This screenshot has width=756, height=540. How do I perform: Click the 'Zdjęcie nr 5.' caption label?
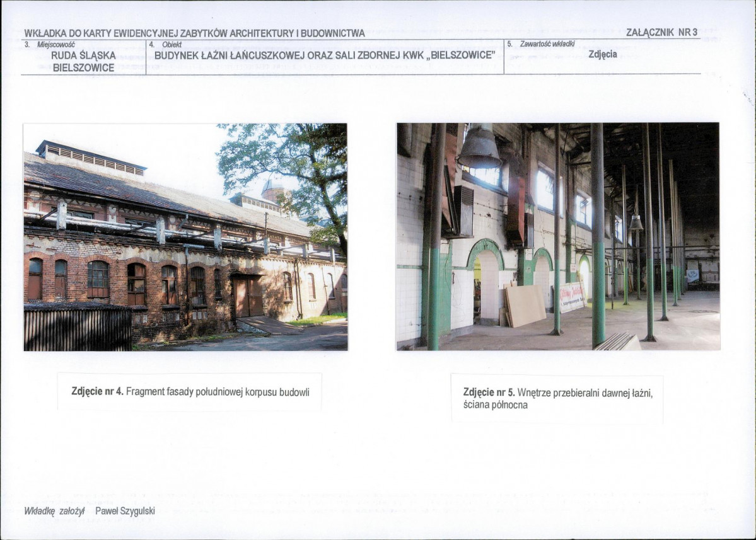coord(489,393)
